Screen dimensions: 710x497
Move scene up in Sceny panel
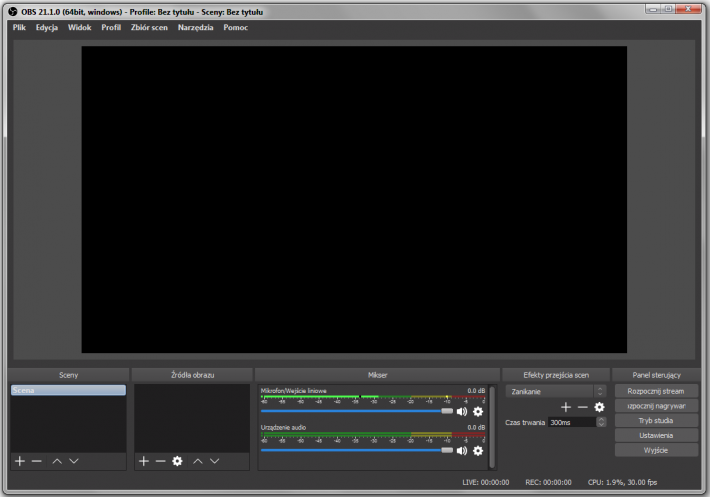[x=57, y=461]
